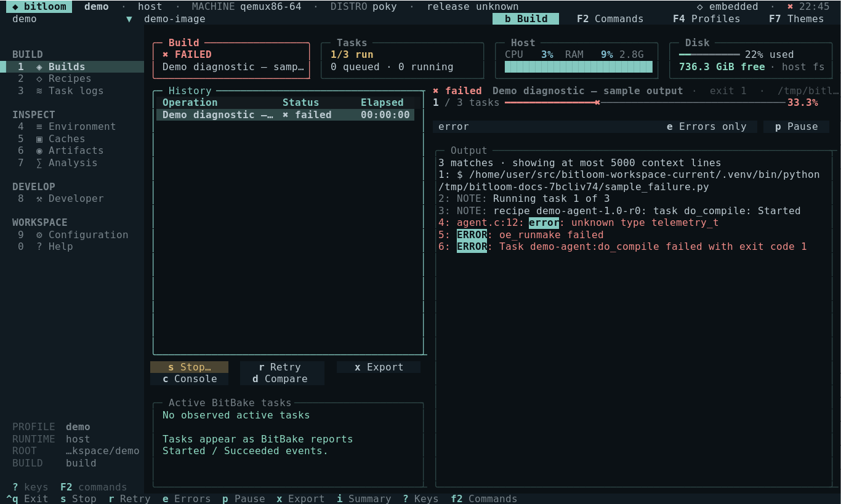This screenshot has height=504, width=841.
Task: Toggle Errors only filter
Action: point(707,127)
